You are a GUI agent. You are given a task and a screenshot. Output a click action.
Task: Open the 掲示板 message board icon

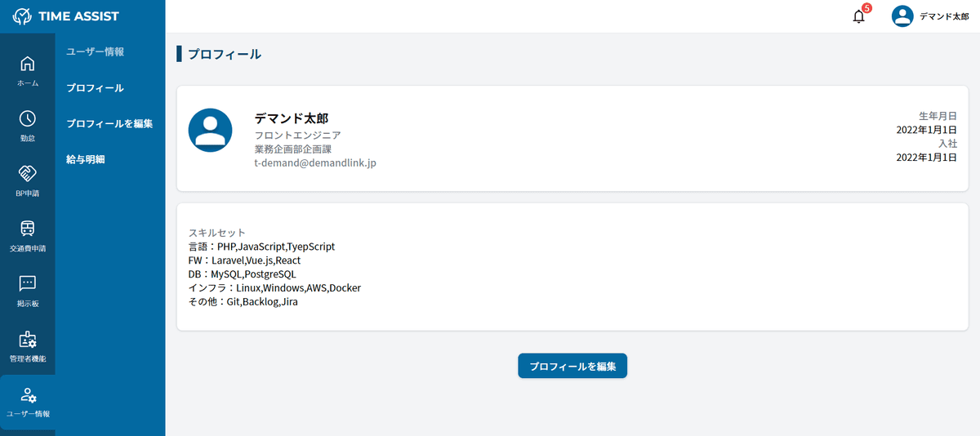click(x=28, y=283)
